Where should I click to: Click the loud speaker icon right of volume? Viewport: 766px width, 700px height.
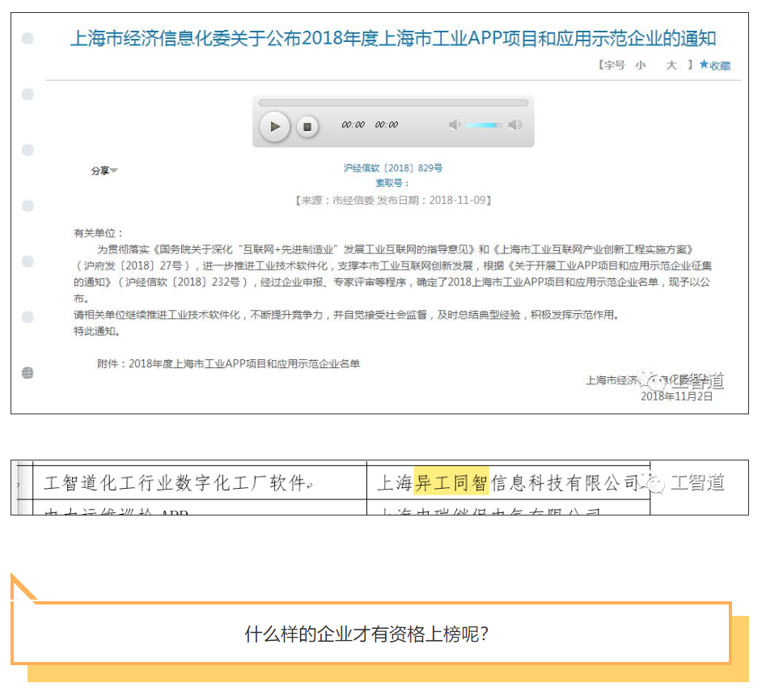pos(515,125)
